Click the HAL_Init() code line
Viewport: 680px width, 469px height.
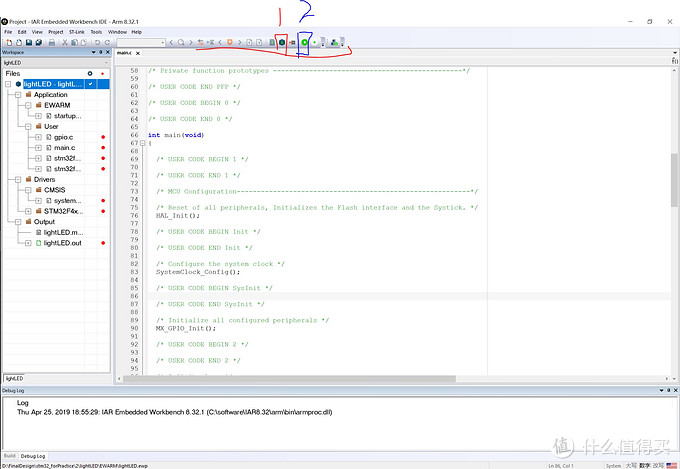coord(178,216)
